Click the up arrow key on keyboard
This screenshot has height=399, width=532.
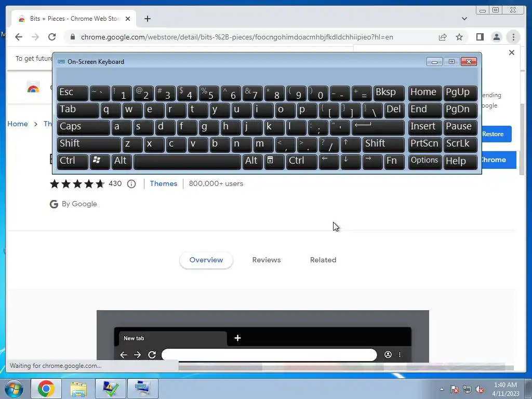351,144
